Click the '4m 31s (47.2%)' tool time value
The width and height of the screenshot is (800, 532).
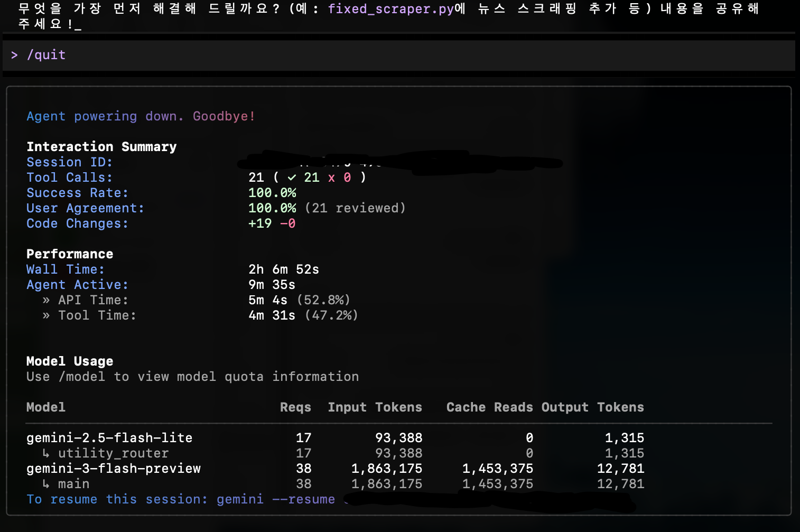pyautogui.click(x=303, y=315)
